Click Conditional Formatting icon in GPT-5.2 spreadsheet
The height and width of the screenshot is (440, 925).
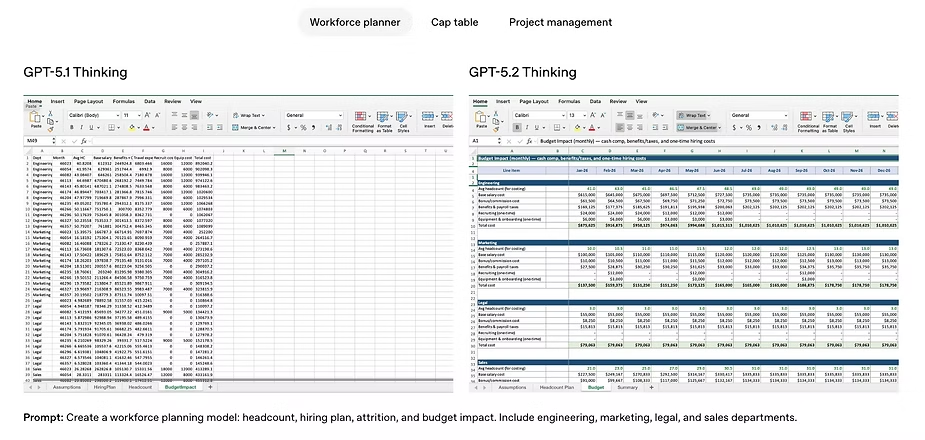810,117
